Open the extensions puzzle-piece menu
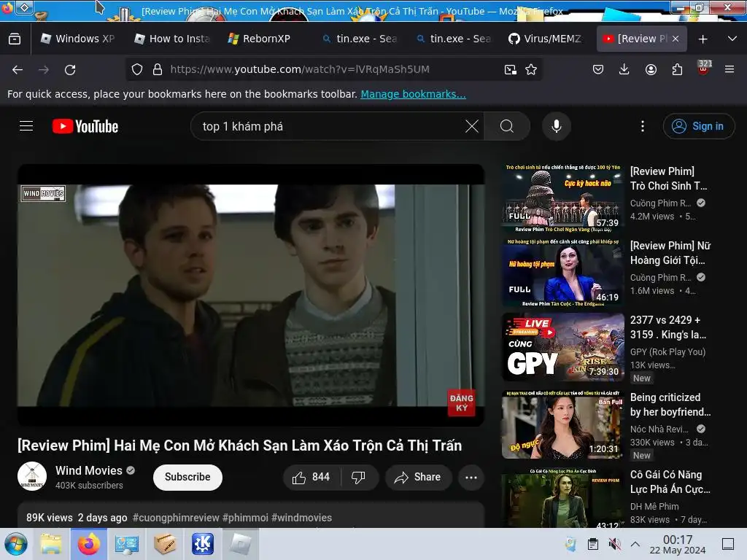Screen dimensions: 747x560 (x=677, y=69)
